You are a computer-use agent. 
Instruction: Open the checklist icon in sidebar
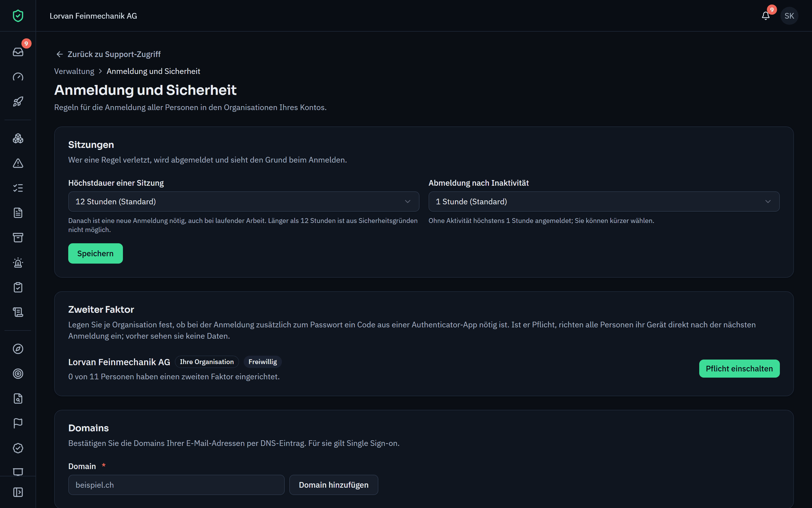(x=18, y=188)
